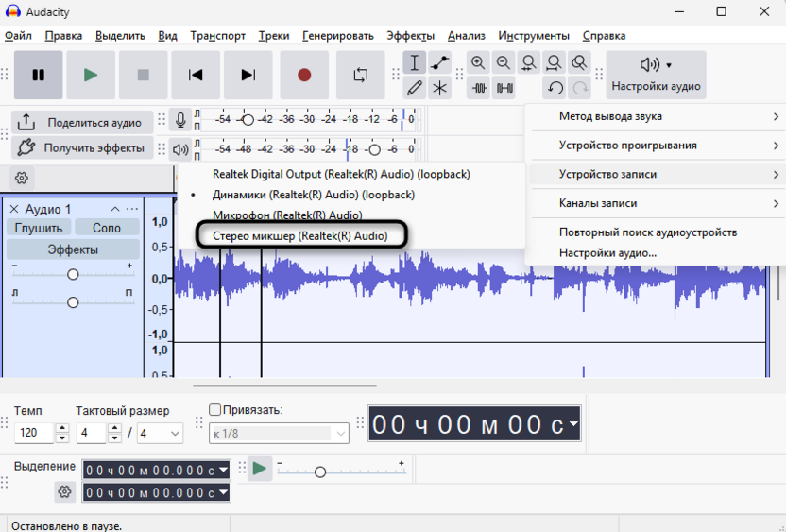Click the Pause transport button
This screenshot has height=532, width=786.
click(39, 75)
